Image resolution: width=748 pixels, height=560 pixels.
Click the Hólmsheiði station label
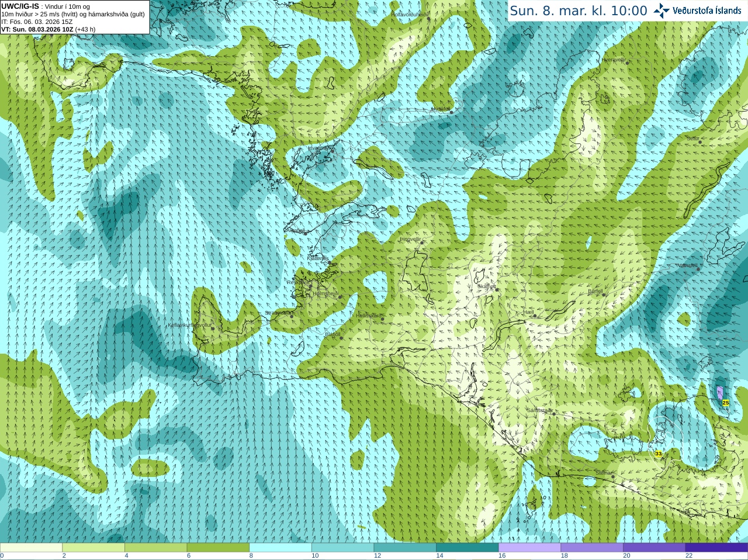point(325,293)
